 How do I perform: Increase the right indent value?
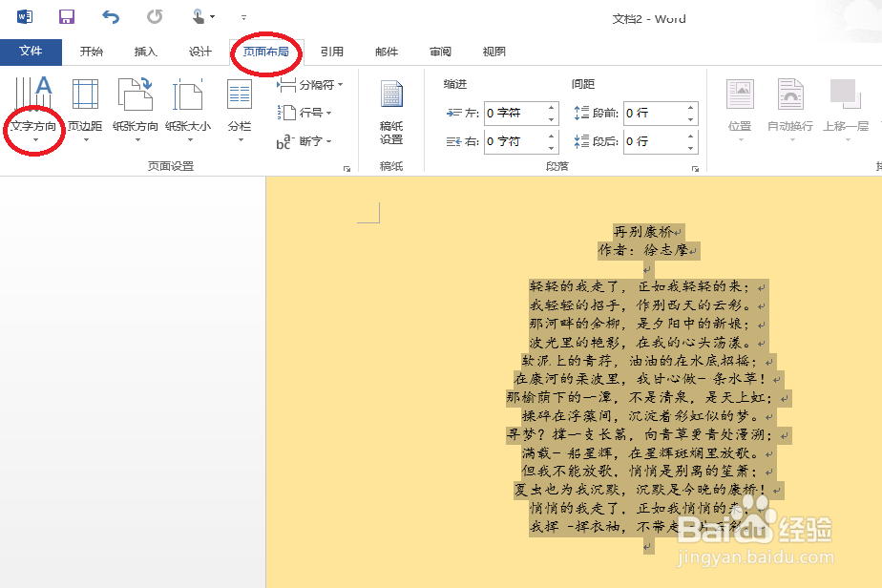[552, 136]
